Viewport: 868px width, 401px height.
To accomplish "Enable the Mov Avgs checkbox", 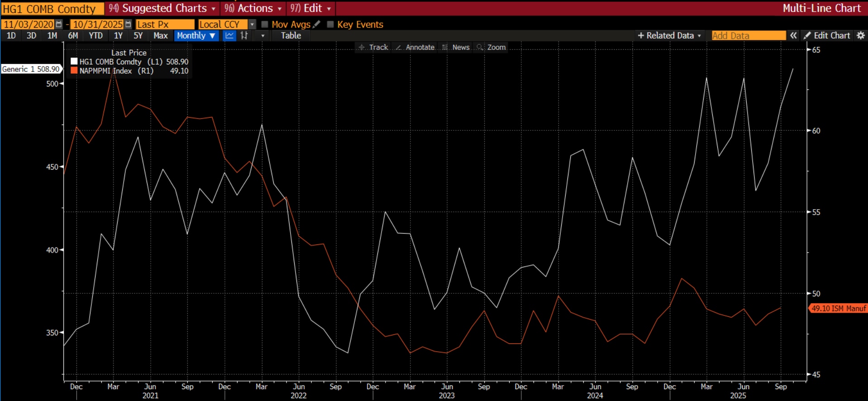I will coord(265,24).
